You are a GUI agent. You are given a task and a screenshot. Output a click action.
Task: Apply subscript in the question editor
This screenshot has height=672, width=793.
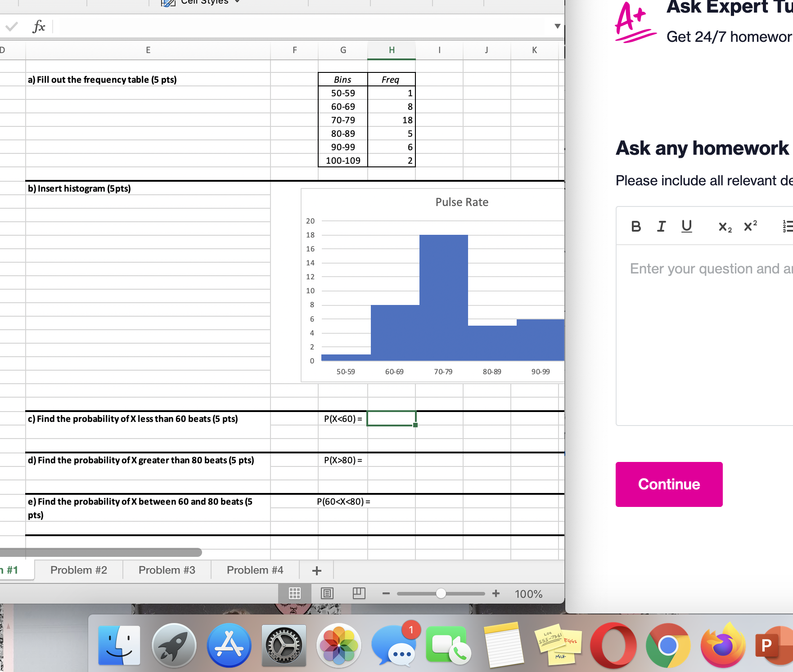725,226
